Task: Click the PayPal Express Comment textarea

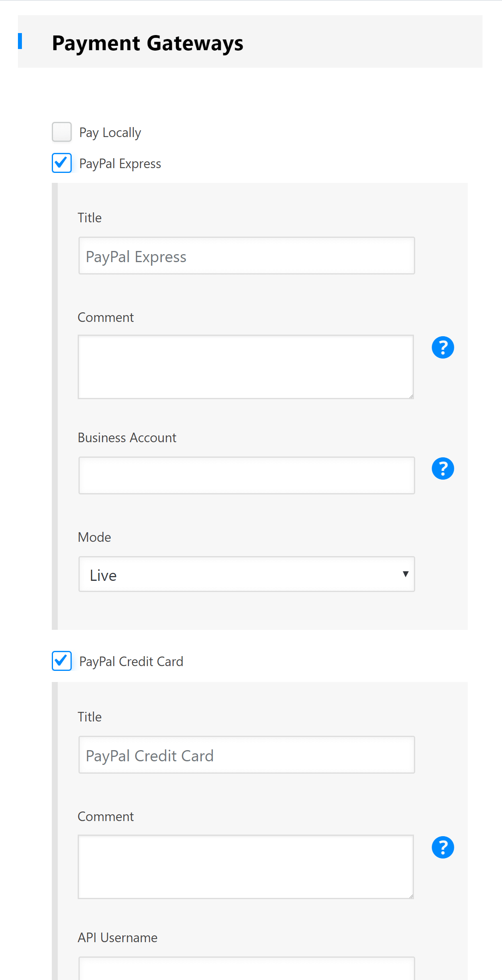Action: click(x=245, y=367)
